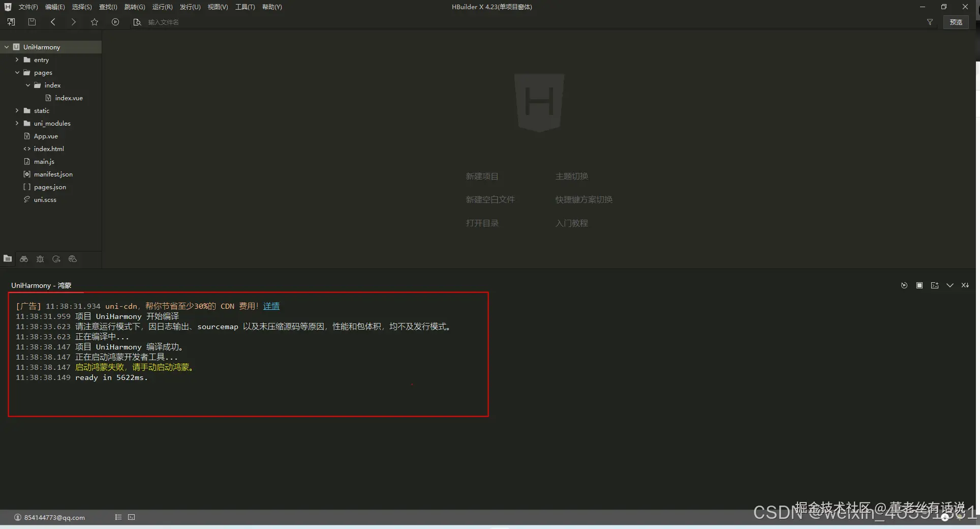The width and height of the screenshot is (980, 529).
Task: Click the 'ready in 5622ms.' console line
Action: [111, 377]
